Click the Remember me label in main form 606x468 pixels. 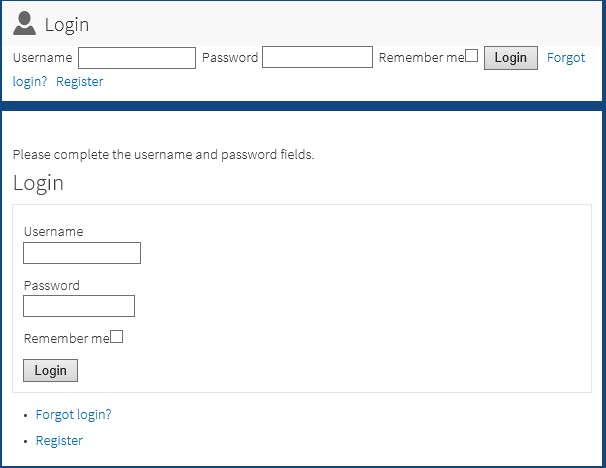coord(66,339)
